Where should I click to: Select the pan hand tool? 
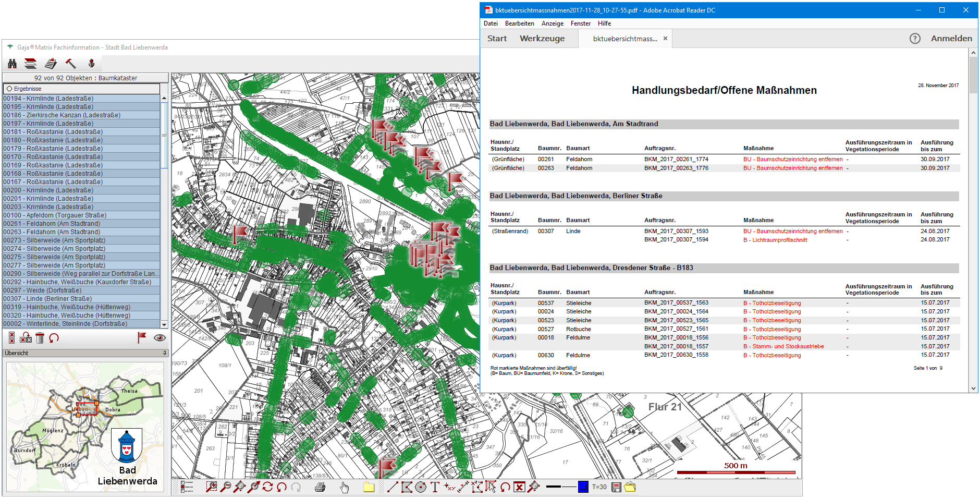tap(344, 488)
